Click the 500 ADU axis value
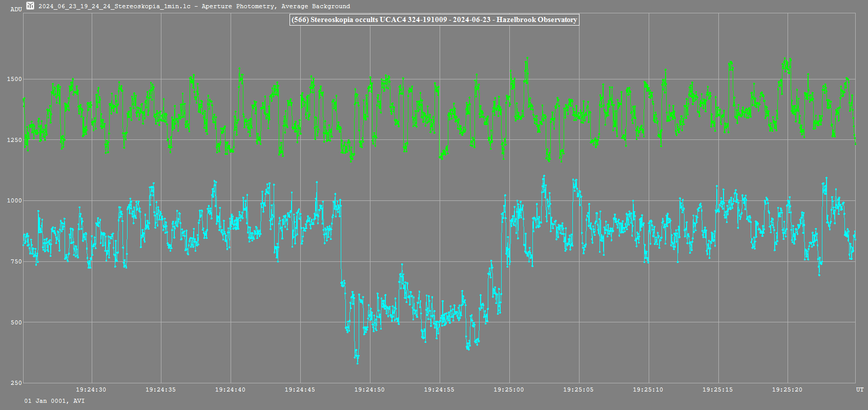The width and height of the screenshot is (868, 410). (16, 322)
